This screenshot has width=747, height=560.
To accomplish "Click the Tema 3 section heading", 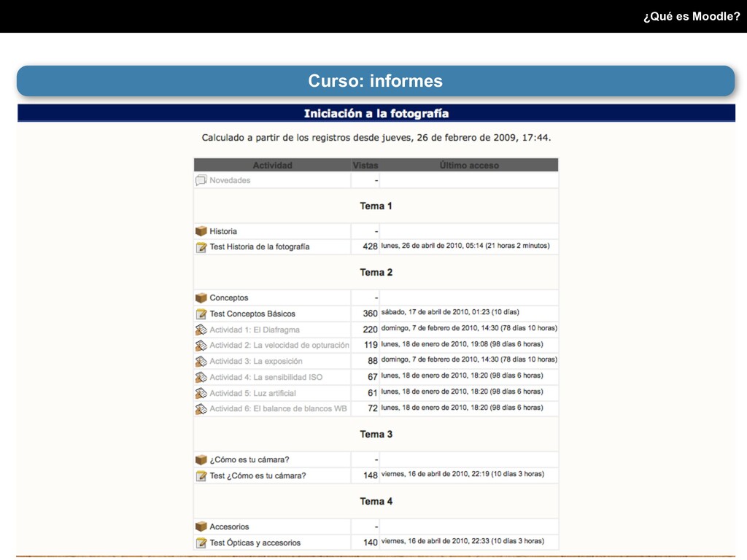I will click(x=376, y=435).
